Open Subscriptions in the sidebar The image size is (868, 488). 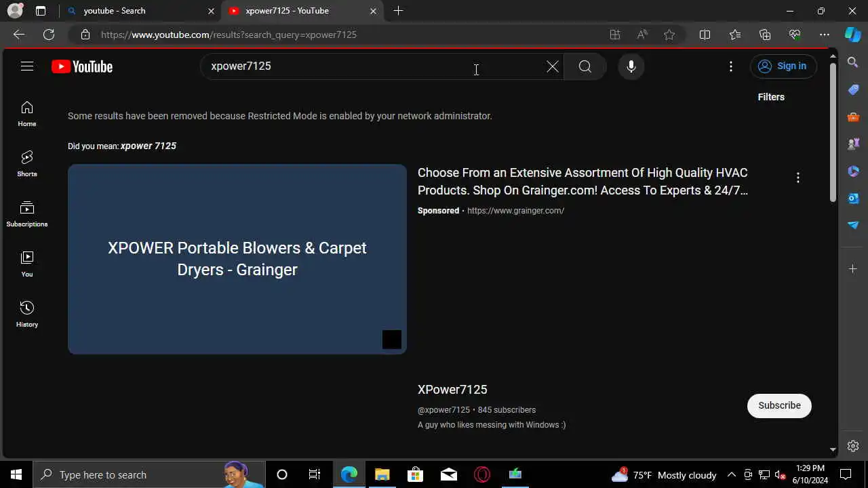(27, 214)
